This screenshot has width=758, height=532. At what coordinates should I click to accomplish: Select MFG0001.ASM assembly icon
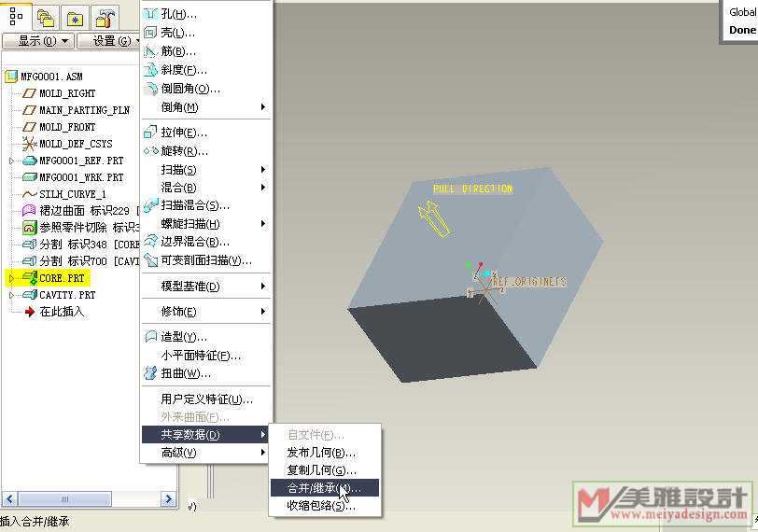(10, 77)
